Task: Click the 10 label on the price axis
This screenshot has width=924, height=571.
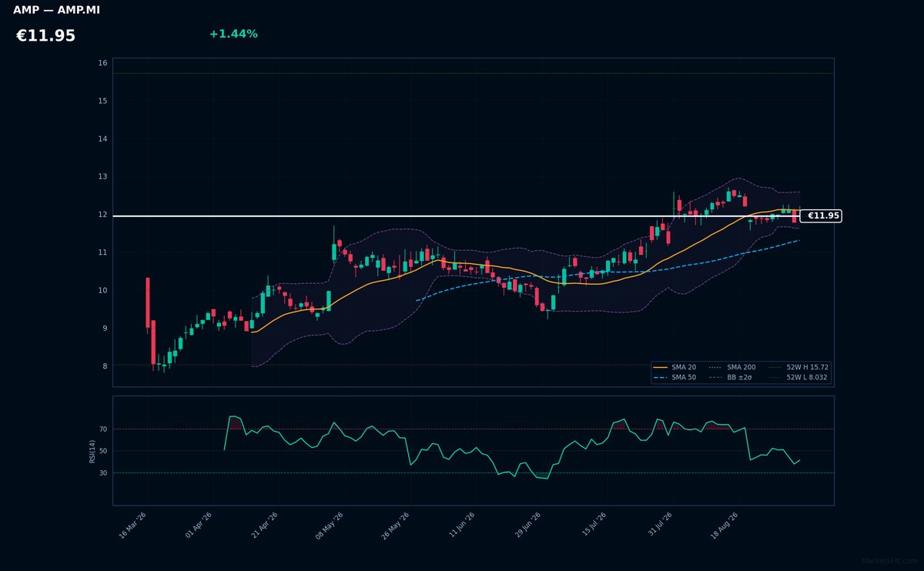Action: (x=102, y=290)
